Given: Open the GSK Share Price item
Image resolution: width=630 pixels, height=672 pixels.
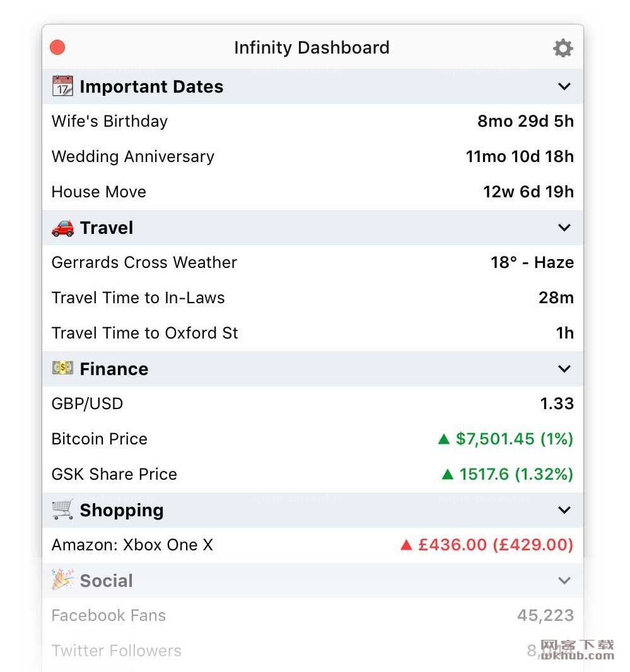Looking at the screenshot, I should (313, 474).
